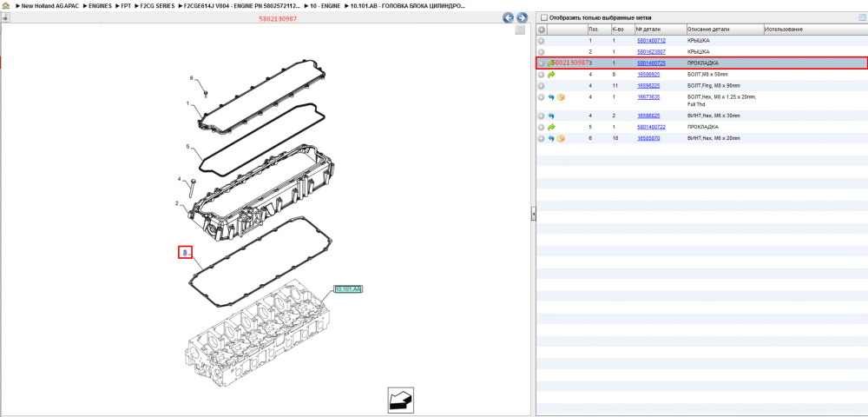Open part number link 5801400722
Image resolution: width=868 pixels, height=417 pixels.
point(651,128)
